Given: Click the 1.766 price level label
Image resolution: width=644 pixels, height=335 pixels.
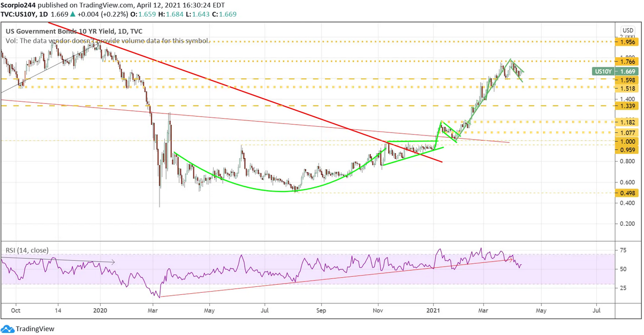Looking at the screenshot, I should (x=627, y=62).
